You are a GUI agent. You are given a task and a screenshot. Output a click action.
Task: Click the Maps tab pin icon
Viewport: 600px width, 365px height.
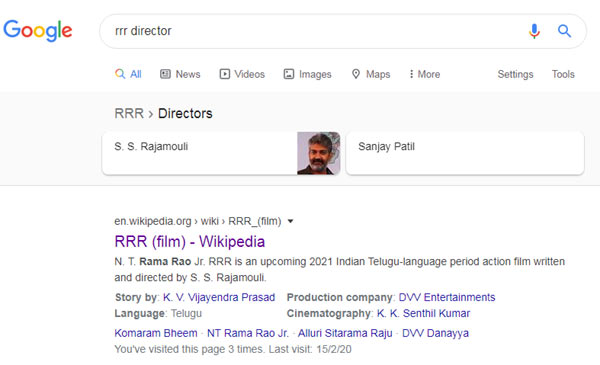pyautogui.click(x=356, y=74)
